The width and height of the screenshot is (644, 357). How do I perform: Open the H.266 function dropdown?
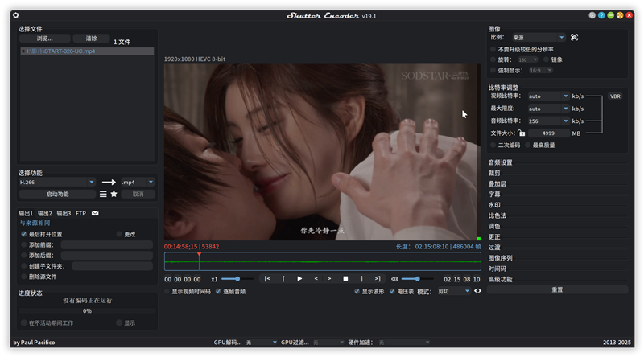pos(57,182)
